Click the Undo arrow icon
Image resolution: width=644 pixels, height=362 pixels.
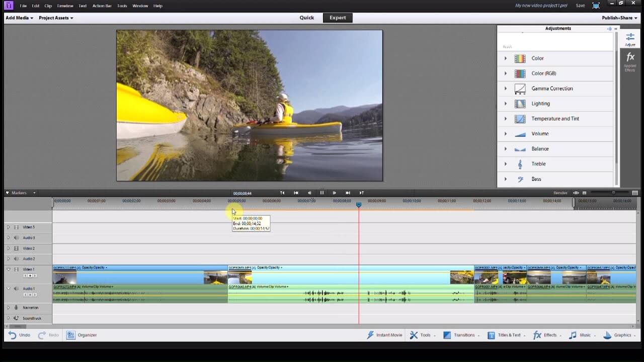[x=12, y=335]
